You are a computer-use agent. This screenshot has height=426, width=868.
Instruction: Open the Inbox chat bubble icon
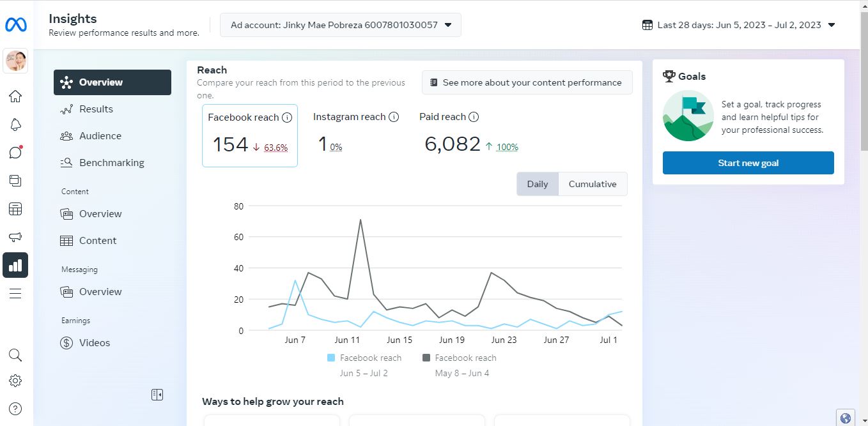coord(15,153)
